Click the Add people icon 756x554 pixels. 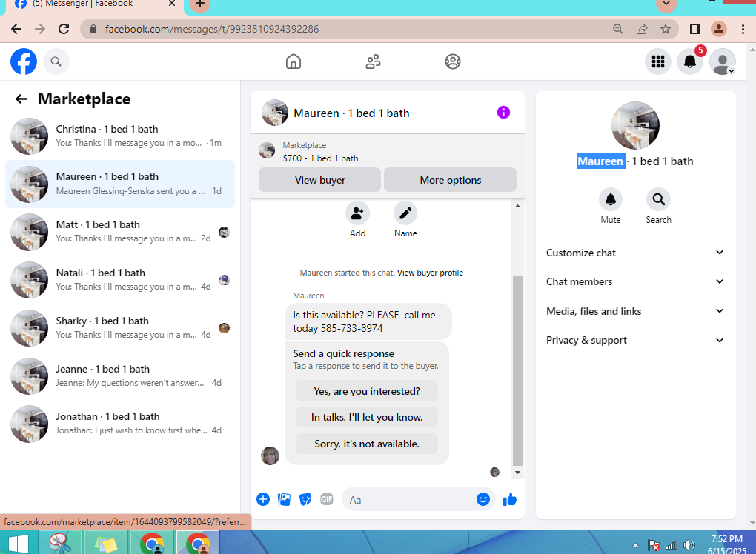coord(357,213)
